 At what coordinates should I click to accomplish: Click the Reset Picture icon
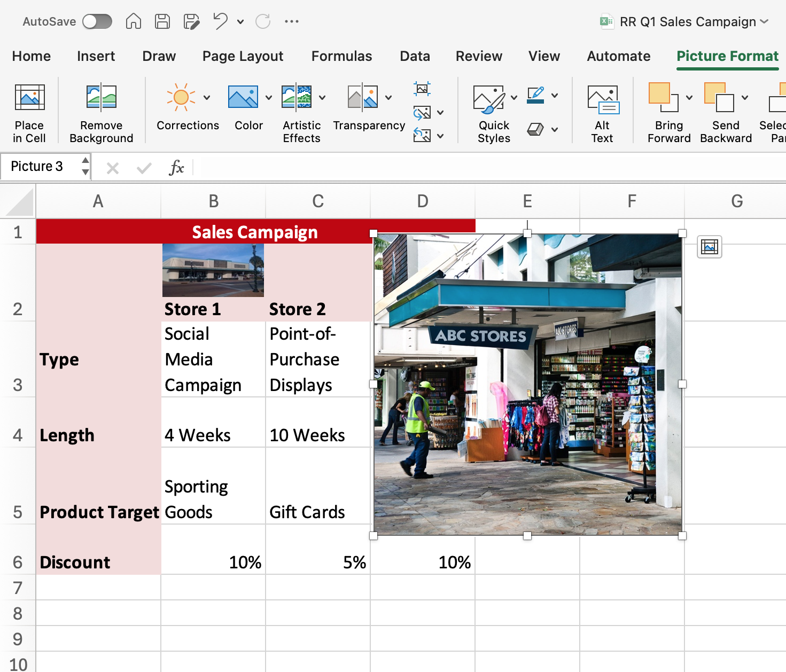(x=422, y=135)
